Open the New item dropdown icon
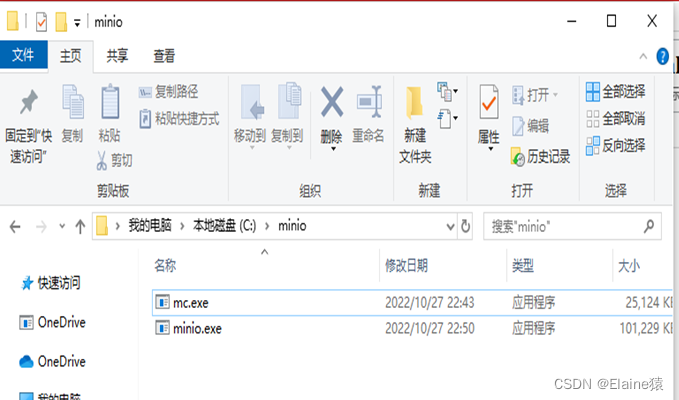Screen dimensions: 679x400 pyautogui.click(x=447, y=91)
